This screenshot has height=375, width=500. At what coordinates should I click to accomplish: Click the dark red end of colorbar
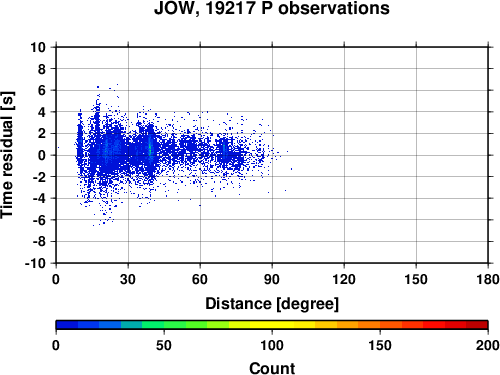point(477,325)
